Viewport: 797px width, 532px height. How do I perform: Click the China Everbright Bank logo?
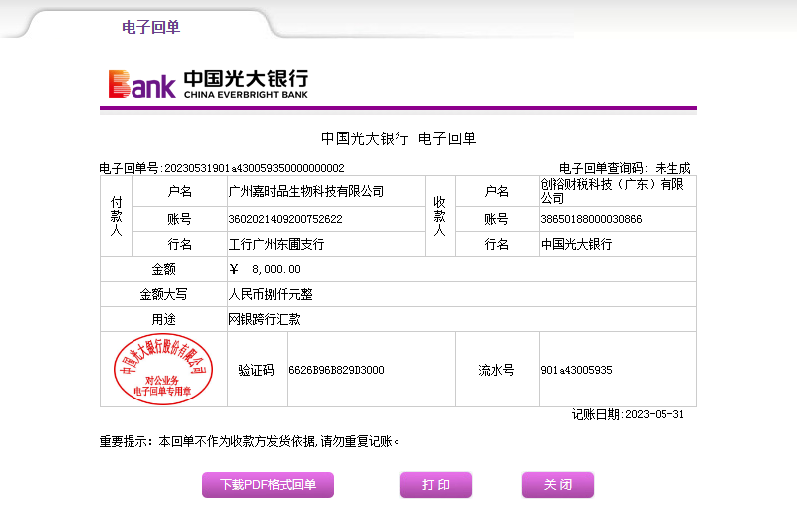click(x=208, y=84)
